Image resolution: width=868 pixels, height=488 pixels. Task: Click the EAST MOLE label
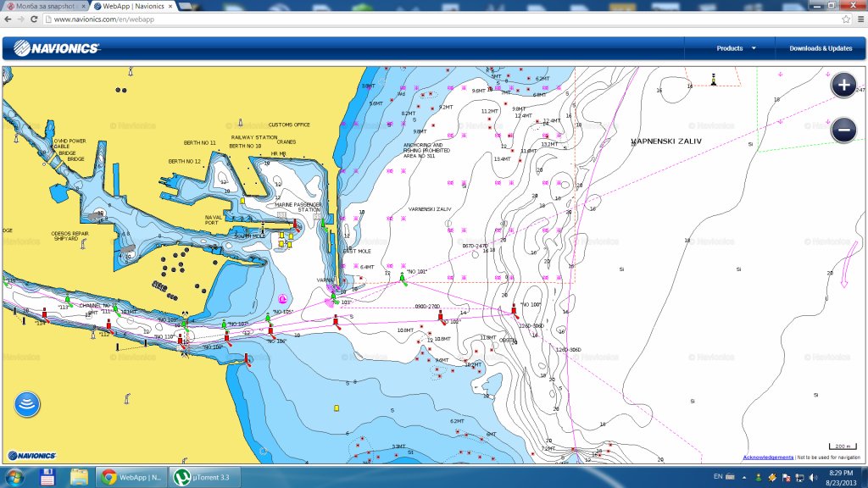coord(357,251)
